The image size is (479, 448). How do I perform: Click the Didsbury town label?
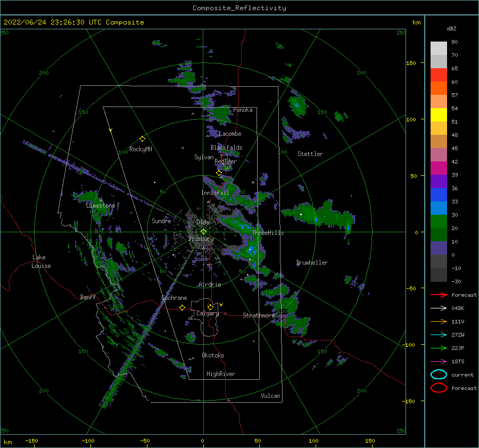[x=201, y=239]
